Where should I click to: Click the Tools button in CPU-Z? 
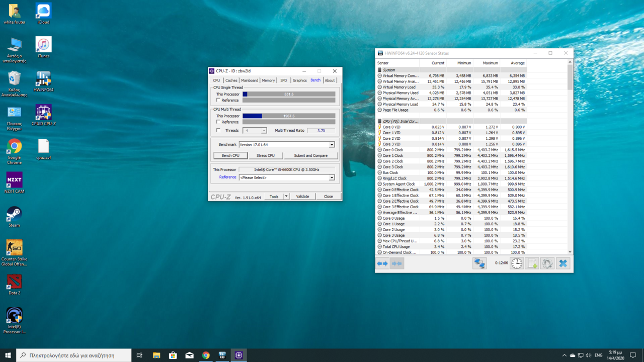click(x=274, y=197)
